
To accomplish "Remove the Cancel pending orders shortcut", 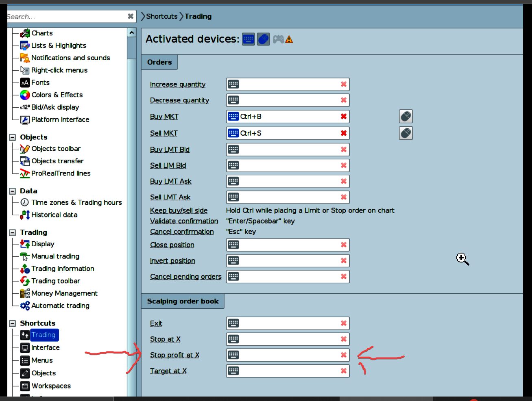I will coord(344,276).
